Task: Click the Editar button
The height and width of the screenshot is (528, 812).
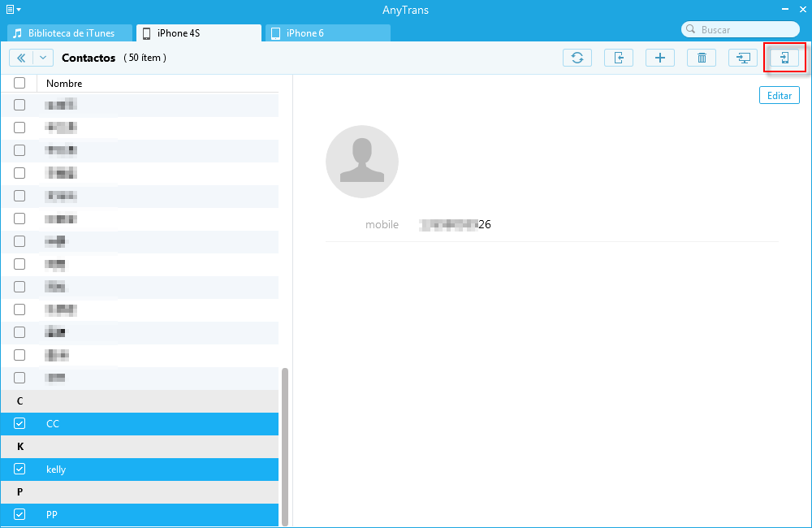Action: pos(780,95)
